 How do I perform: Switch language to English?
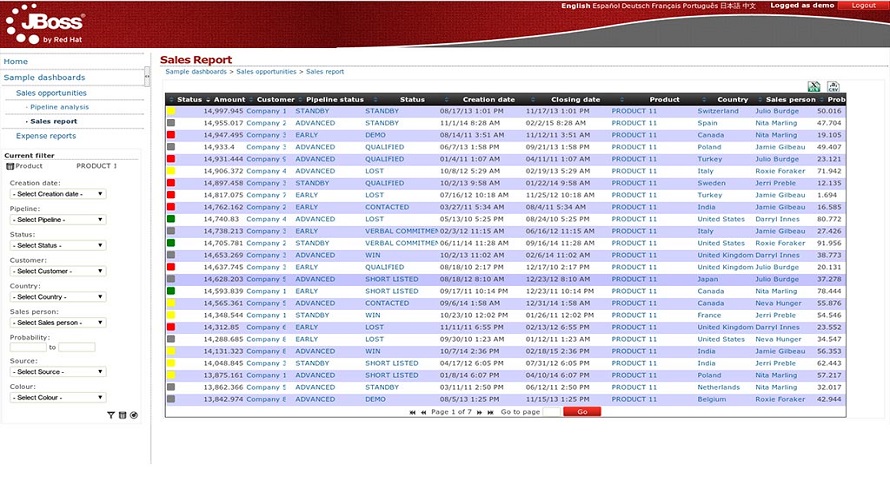click(x=576, y=6)
